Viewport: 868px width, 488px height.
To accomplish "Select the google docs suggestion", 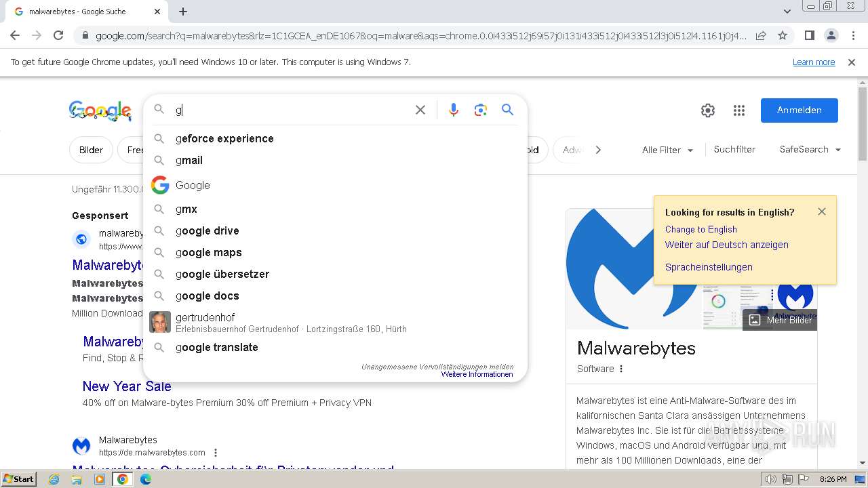I will coord(335,296).
